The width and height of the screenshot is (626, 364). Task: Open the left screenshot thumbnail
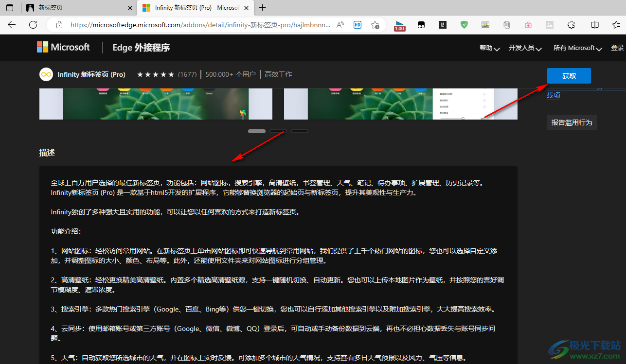click(x=156, y=104)
